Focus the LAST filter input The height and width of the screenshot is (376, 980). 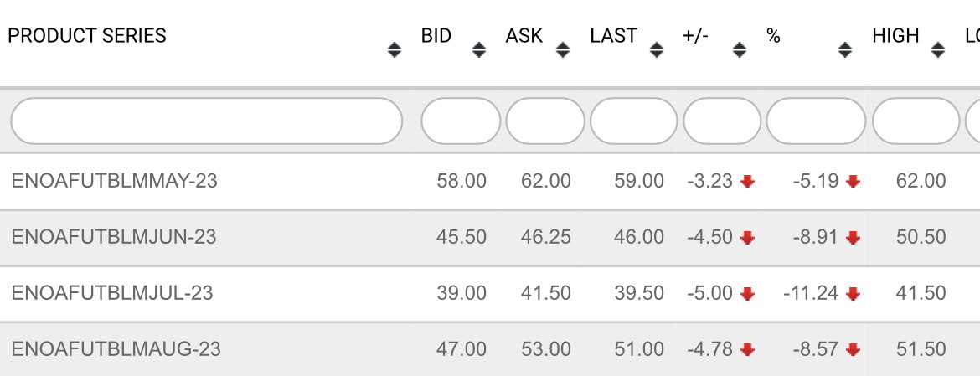coord(633,121)
